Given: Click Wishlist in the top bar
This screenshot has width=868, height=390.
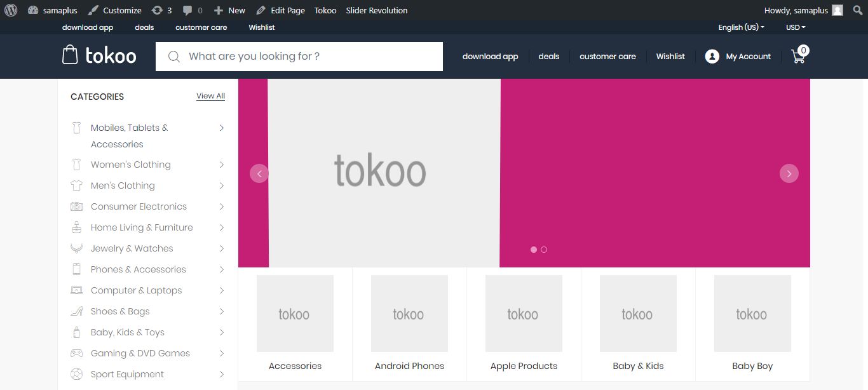Looking at the screenshot, I should point(262,27).
